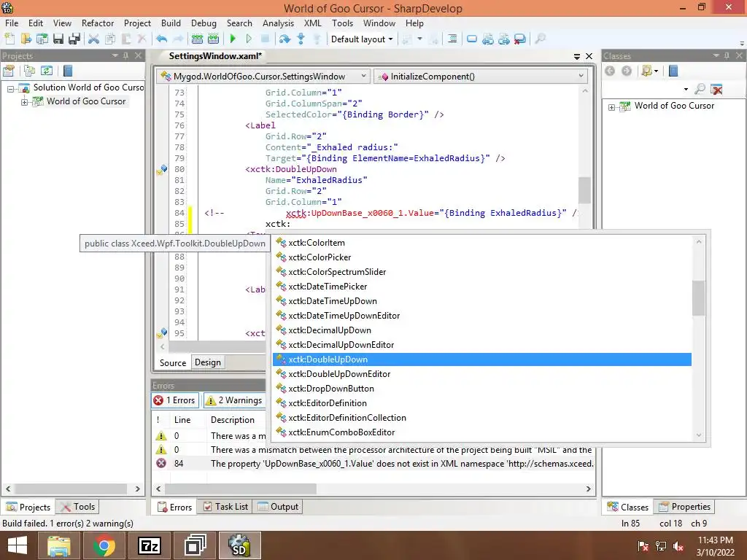
Task: Switch to the Tools tab
Action: point(78,507)
